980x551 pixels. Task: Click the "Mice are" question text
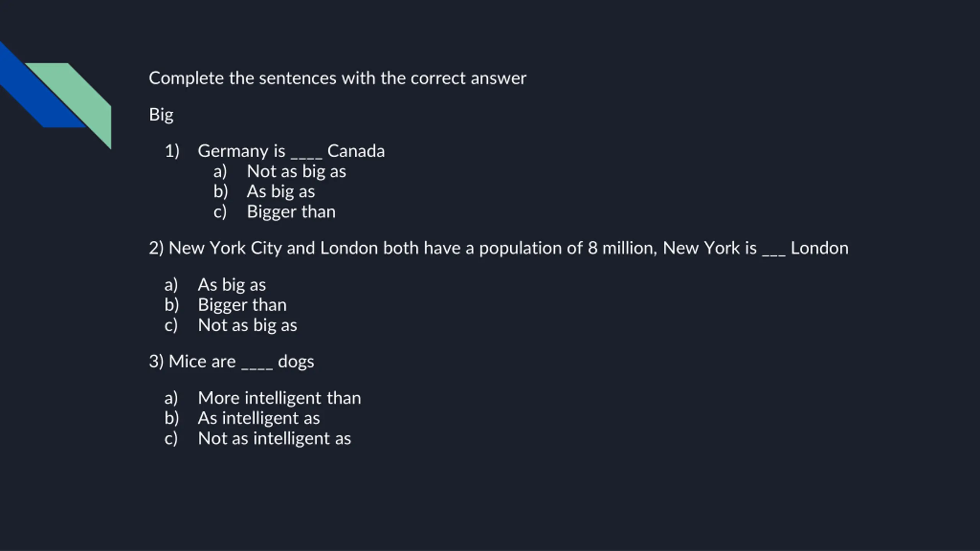click(202, 362)
